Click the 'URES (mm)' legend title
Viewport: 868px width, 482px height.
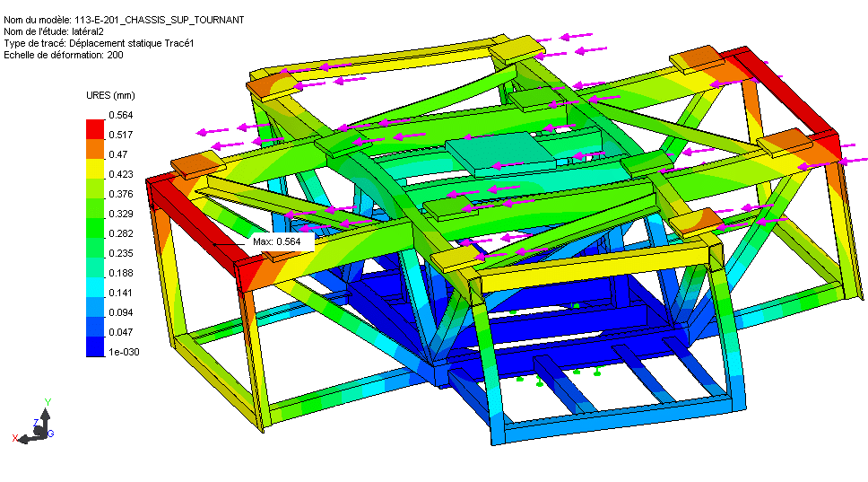point(110,95)
